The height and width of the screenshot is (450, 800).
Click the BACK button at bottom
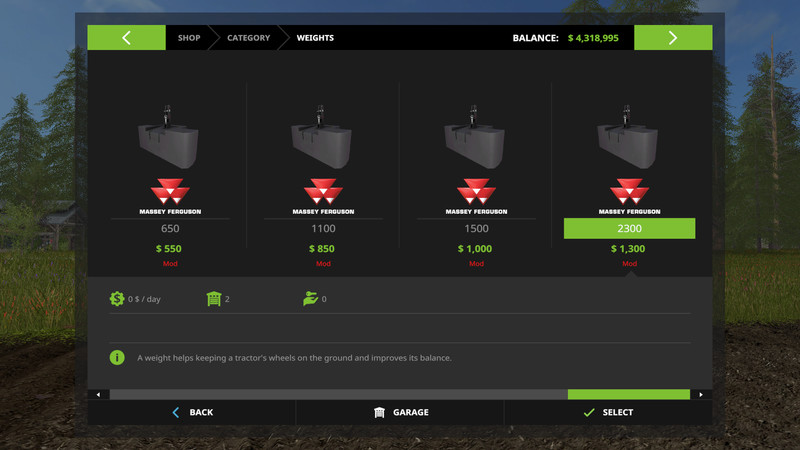click(x=192, y=412)
